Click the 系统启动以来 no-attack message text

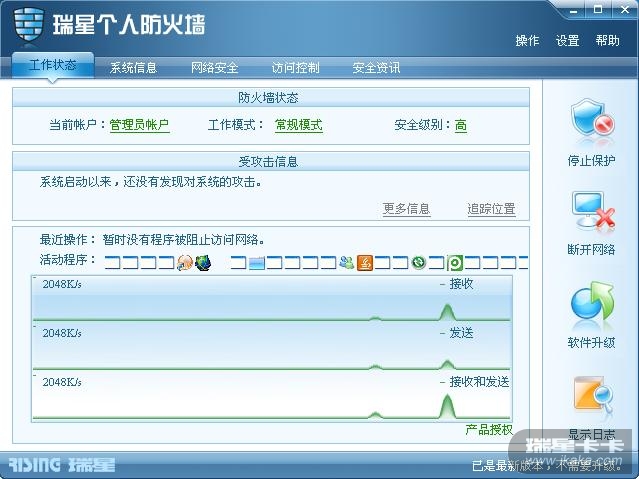[151, 182]
